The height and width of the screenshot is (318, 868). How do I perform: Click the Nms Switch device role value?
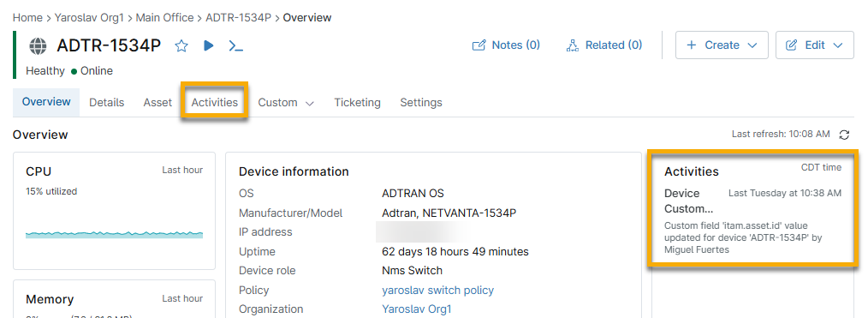click(x=413, y=271)
